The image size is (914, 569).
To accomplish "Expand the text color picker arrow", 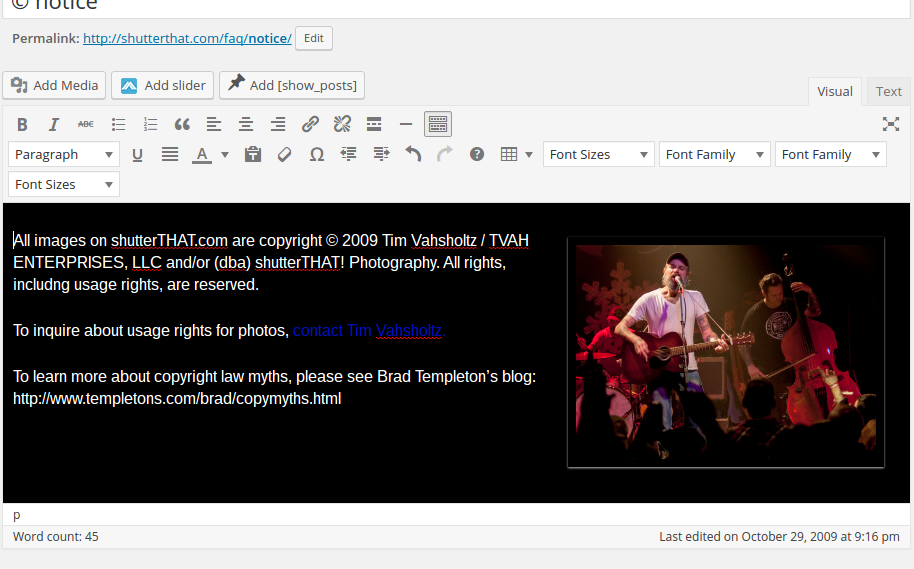I will pos(225,154).
